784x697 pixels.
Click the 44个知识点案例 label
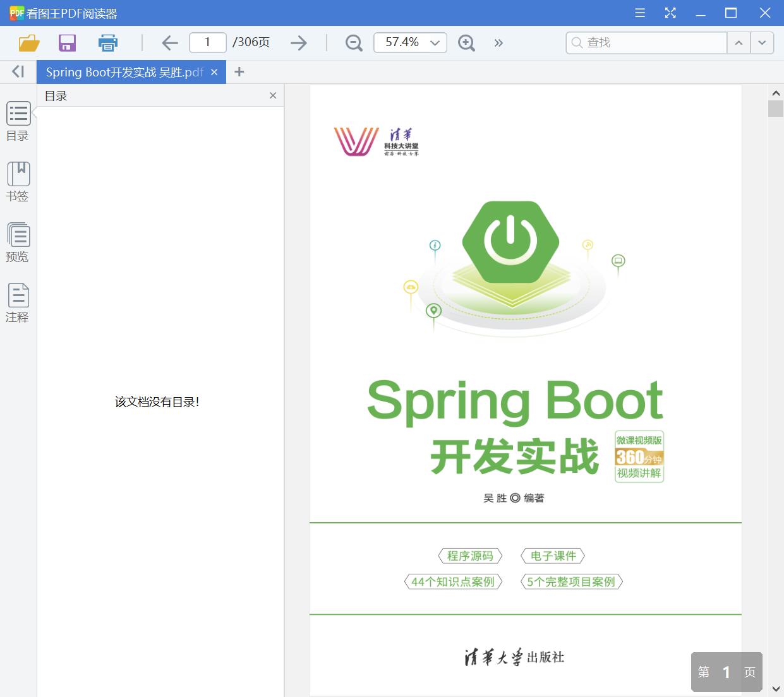pyautogui.click(x=453, y=581)
